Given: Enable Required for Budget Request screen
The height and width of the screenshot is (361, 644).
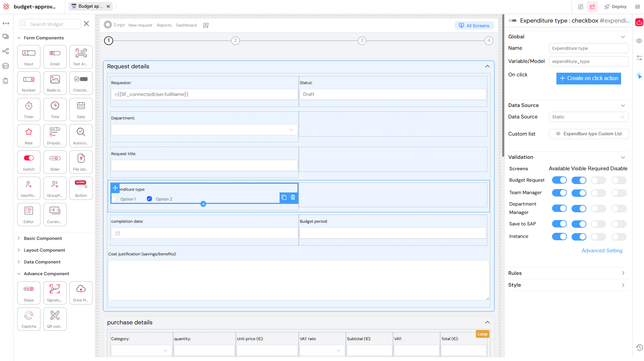Looking at the screenshot, I should [x=599, y=180].
